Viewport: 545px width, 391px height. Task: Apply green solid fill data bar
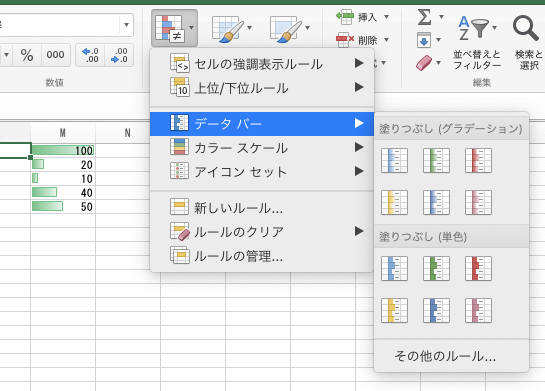pyautogui.click(x=437, y=268)
